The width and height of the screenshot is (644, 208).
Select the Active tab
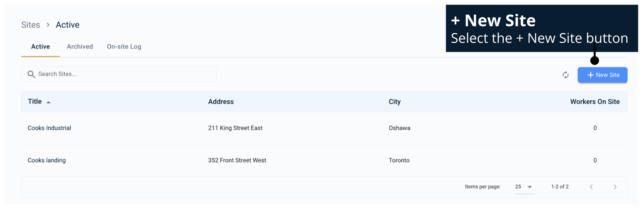(x=40, y=47)
